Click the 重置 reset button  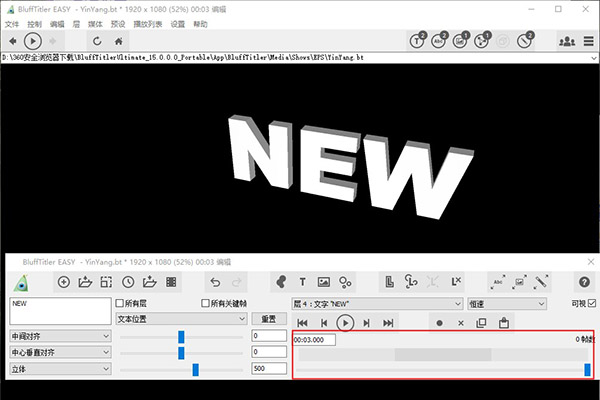[269, 319]
